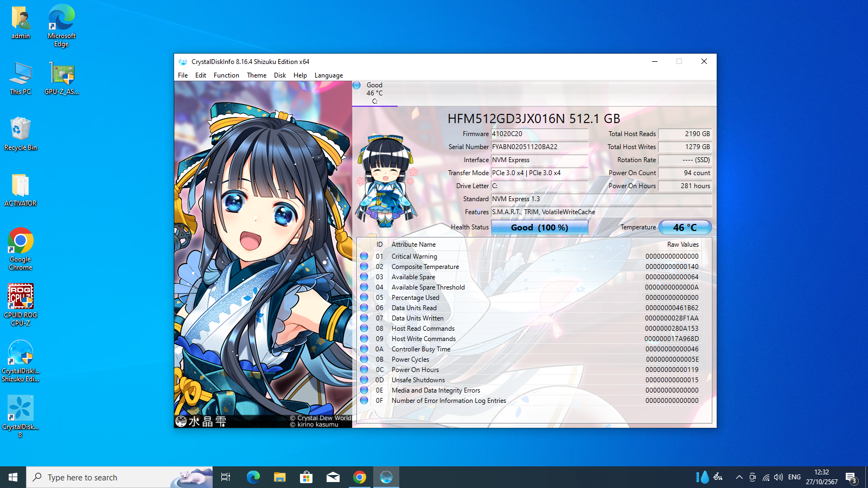The width and height of the screenshot is (868, 488).
Task: Click the Critical Warning status circle icon
Action: [364, 256]
